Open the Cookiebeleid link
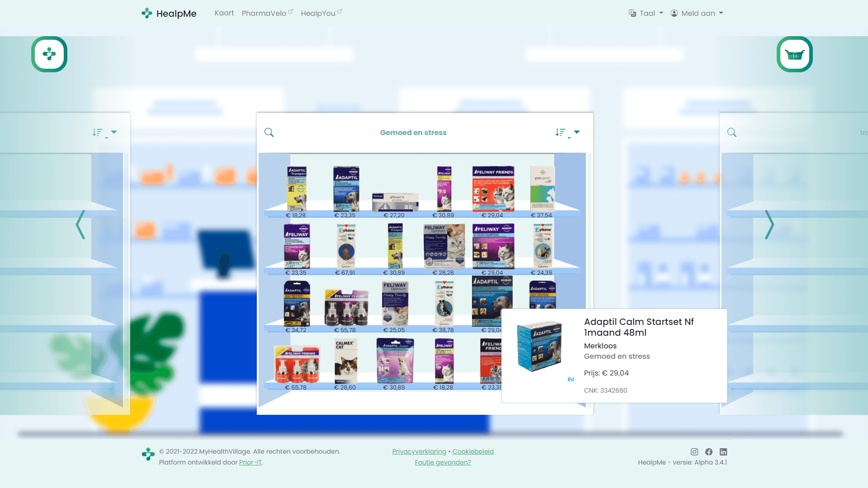 [473, 451]
